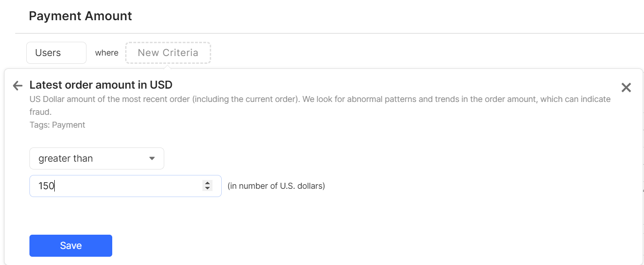Image resolution: width=644 pixels, height=265 pixels.
Task: Click the divider line below Payment Amount
Action: 329,33
